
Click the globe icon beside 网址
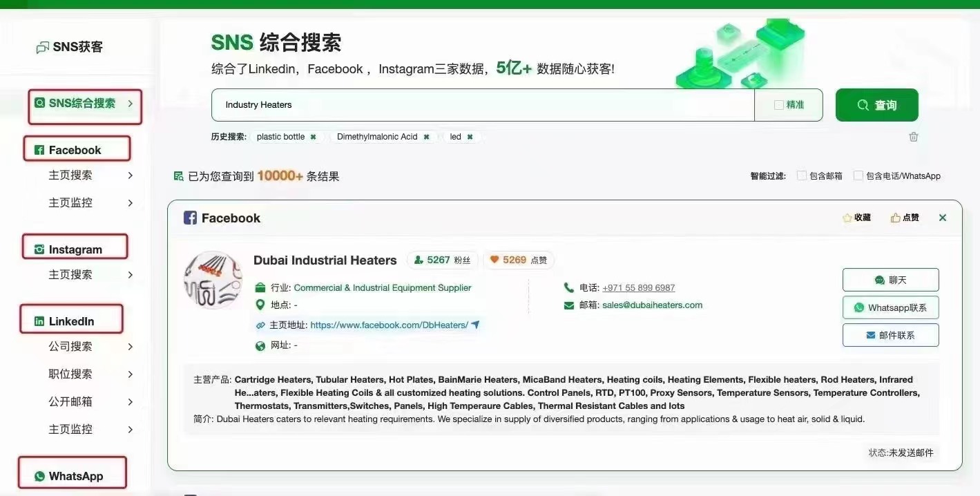tap(260, 345)
